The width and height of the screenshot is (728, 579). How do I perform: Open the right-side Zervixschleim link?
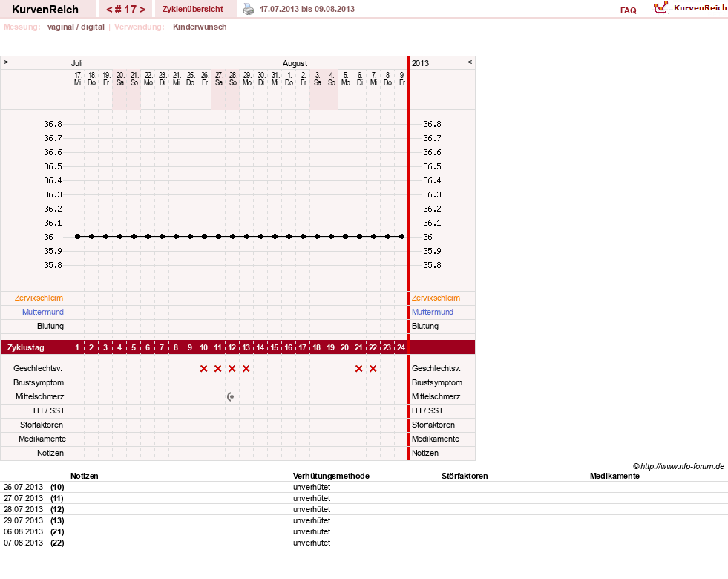click(436, 298)
